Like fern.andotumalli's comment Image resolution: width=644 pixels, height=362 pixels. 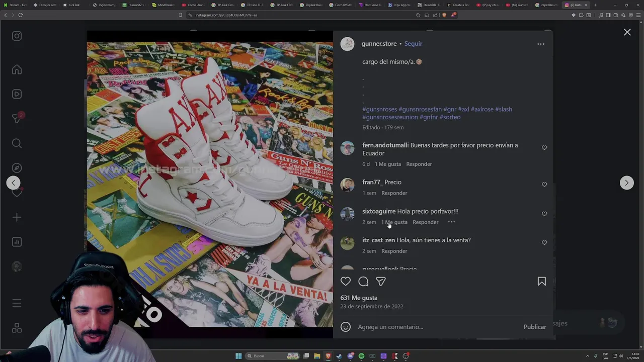point(544,148)
